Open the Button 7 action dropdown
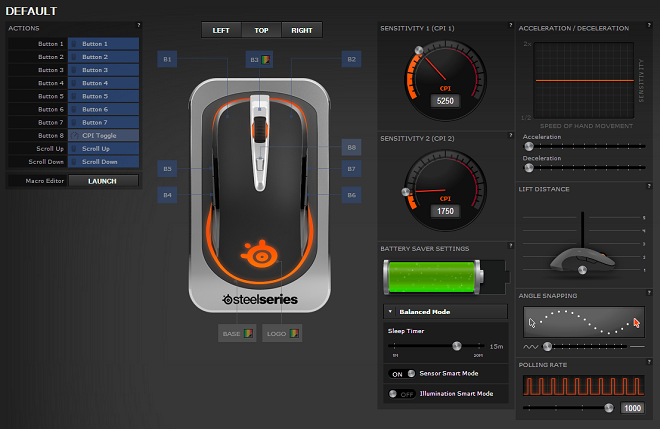 (x=104, y=123)
